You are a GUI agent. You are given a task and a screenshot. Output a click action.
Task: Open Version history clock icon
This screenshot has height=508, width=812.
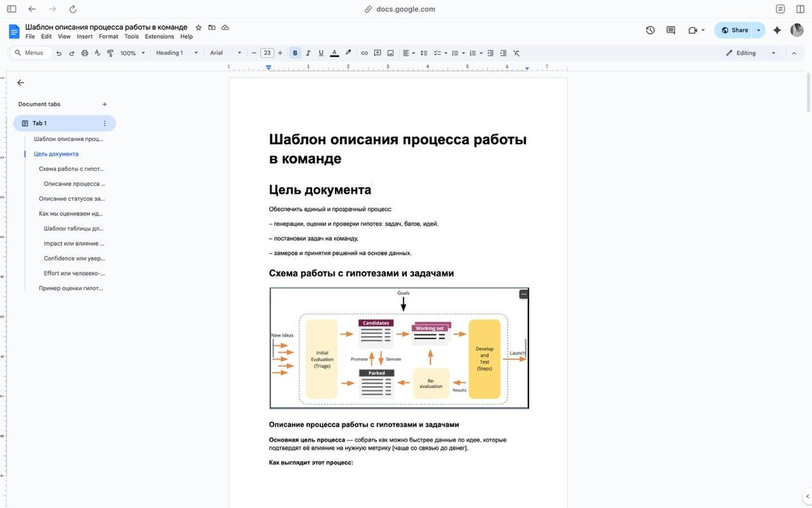[650, 30]
